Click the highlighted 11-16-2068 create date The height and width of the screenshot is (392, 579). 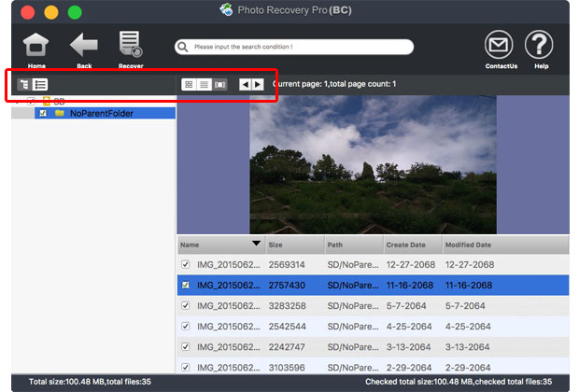(410, 286)
